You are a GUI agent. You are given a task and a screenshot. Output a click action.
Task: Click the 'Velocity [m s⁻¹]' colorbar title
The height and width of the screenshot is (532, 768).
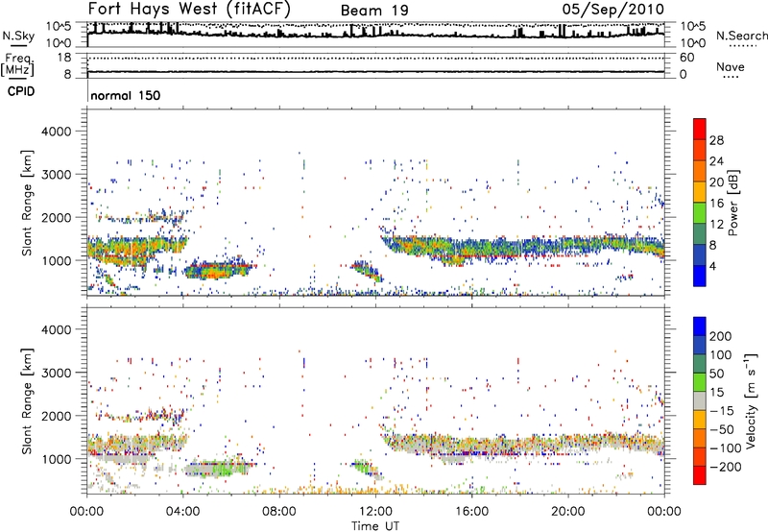[751, 400]
